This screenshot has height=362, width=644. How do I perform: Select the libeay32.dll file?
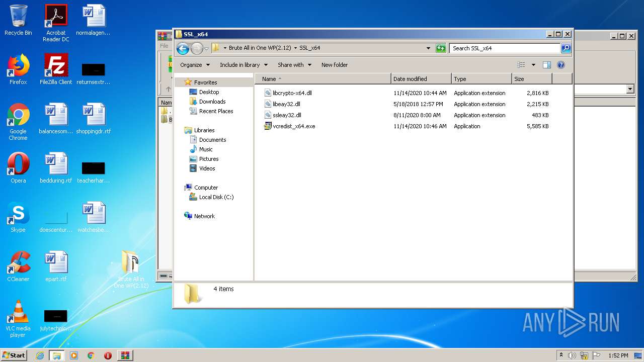point(286,104)
